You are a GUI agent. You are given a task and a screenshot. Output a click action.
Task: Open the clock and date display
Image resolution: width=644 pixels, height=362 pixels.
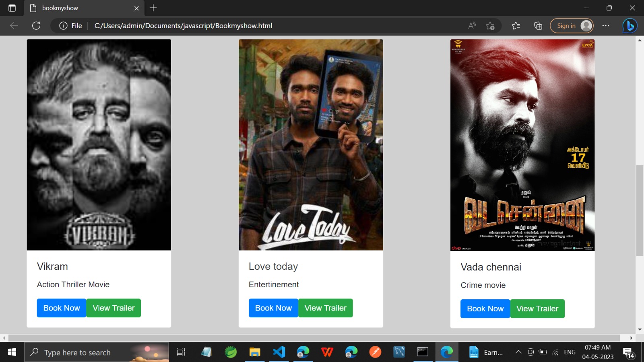coord(598,352)
